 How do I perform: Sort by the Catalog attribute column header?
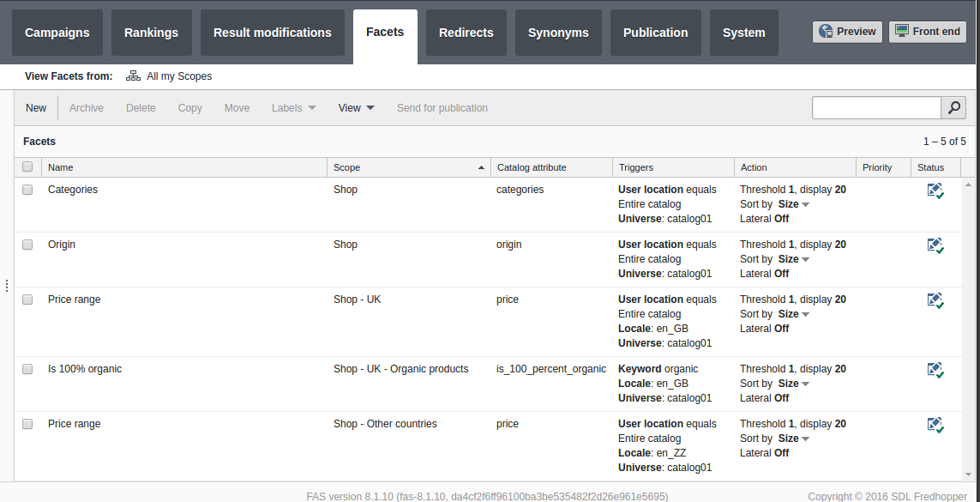tap(551, 167)
